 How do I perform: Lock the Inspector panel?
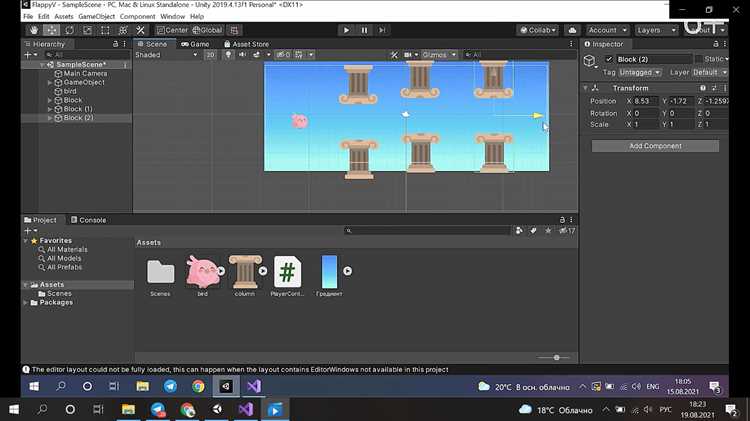click(x=716, y=44)
